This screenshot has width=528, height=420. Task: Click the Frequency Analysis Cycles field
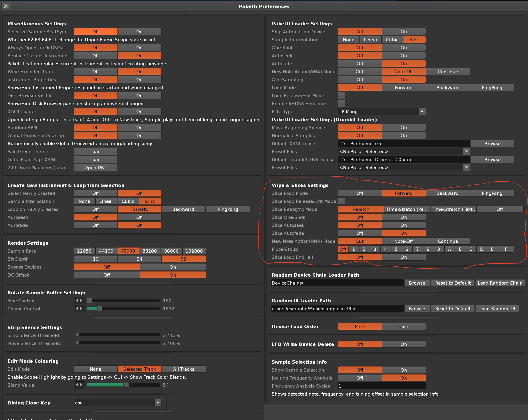[381, 386]
